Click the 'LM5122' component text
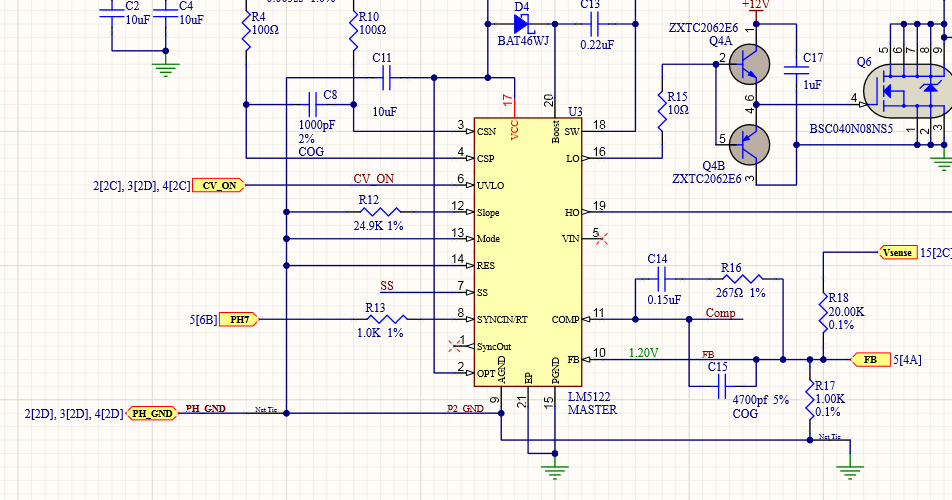This screenshot has width=952, height=500. click(589, 397)
